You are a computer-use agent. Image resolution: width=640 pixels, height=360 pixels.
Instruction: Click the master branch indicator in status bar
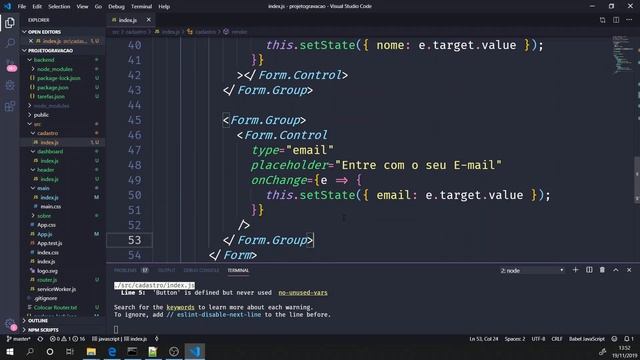pyautogui.click(x=19, y=339)
